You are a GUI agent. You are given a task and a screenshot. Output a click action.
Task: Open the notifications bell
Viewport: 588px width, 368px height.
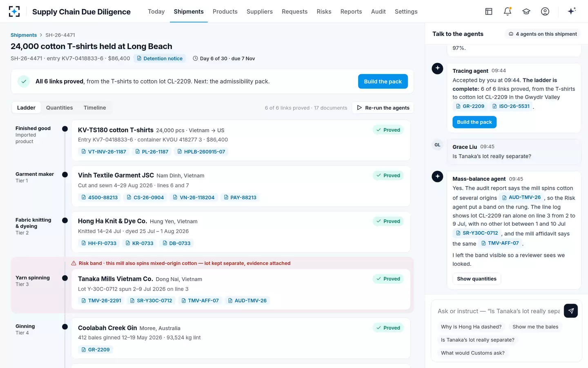(x=508, y=11)
